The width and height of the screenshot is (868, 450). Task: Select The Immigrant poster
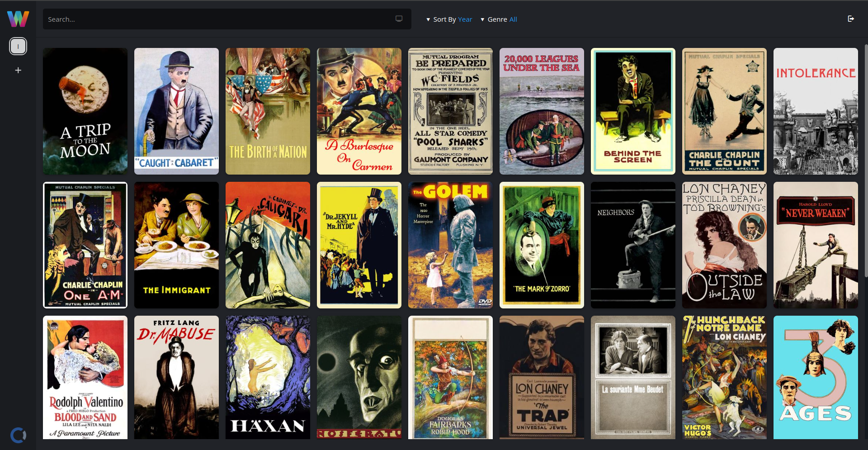(176, 245)
